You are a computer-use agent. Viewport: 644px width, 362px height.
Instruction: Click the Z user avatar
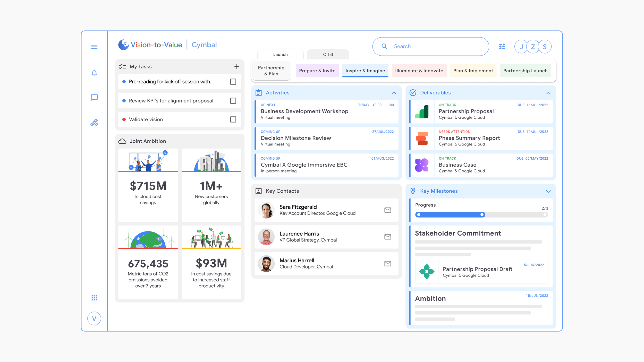tap(533, 47)
